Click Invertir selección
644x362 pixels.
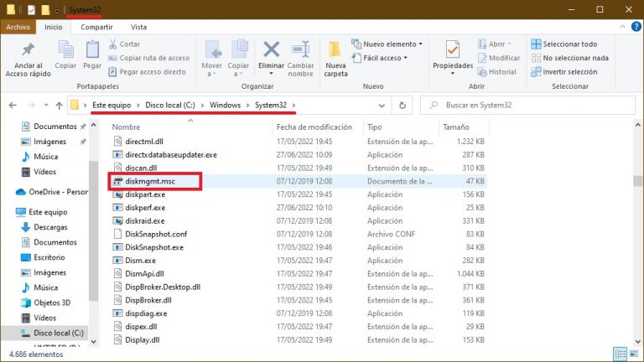pyautogui.click(x=563, y=72)
